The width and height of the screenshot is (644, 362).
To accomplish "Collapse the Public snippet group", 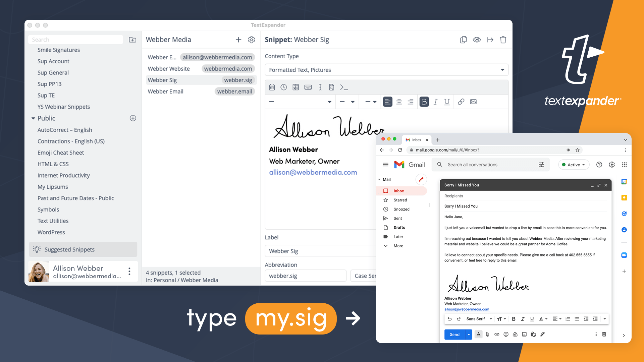I will (x=33, y=118).
